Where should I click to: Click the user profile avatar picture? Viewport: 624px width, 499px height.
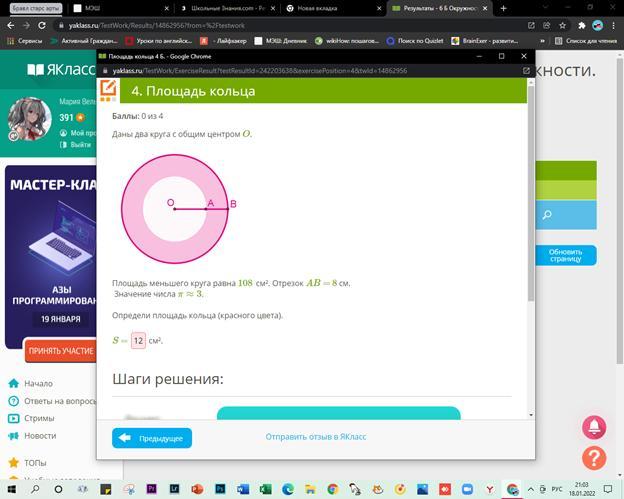point(30,119)
